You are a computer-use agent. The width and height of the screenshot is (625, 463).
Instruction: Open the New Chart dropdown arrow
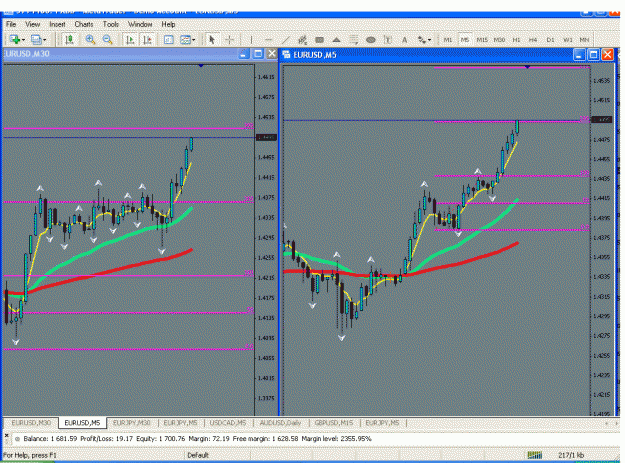(x=24, y=40)
